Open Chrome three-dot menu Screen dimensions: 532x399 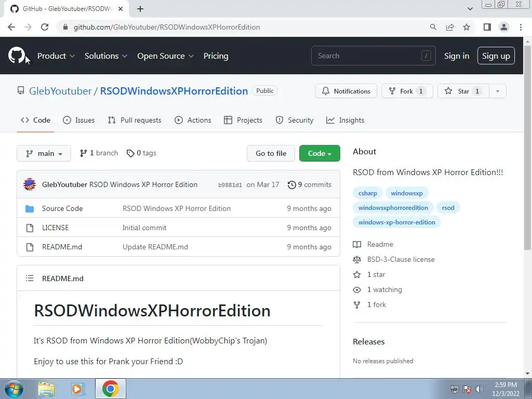pos(521,27)
